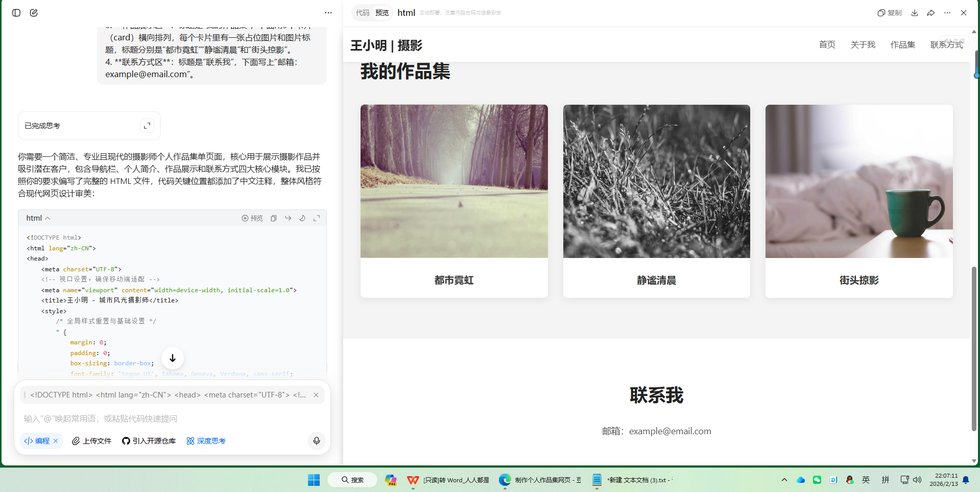
Task: Collapse the html code block with its chevron
Action: pyautogui.click(x=47, y=218)
